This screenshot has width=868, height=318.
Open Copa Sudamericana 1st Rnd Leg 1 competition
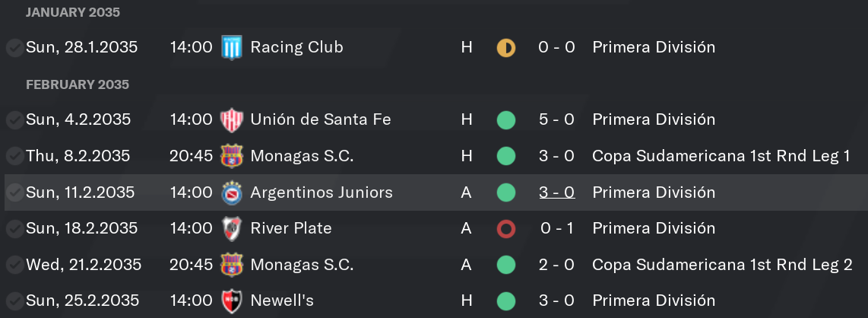click(x=721, y=156)
